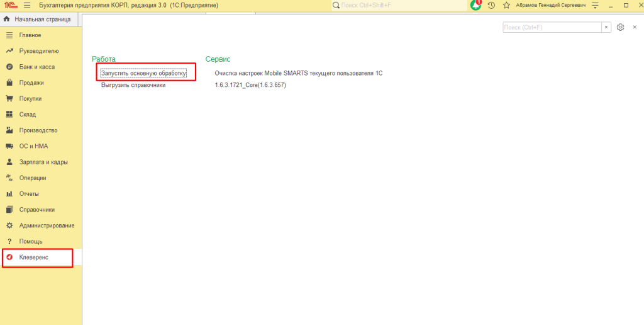Click Выгрузить справочники link
The width and height of the screenshot is (644, 325).
point(133,85)
